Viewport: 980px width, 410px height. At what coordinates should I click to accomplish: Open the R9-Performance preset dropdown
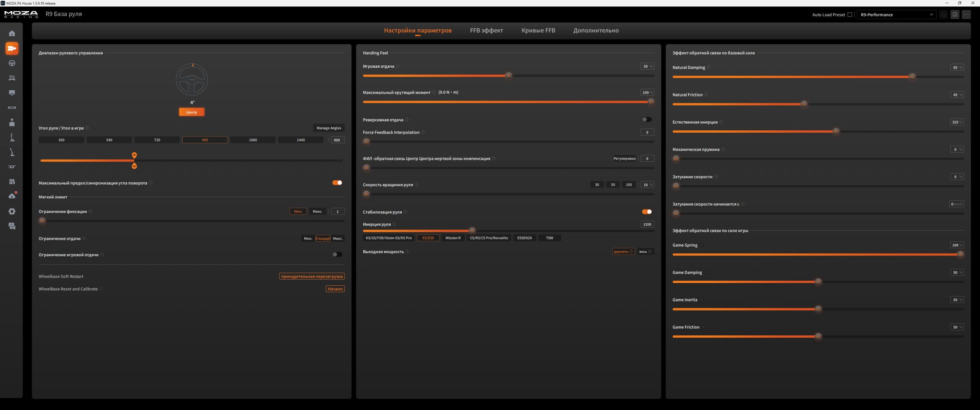coord(896,15)
